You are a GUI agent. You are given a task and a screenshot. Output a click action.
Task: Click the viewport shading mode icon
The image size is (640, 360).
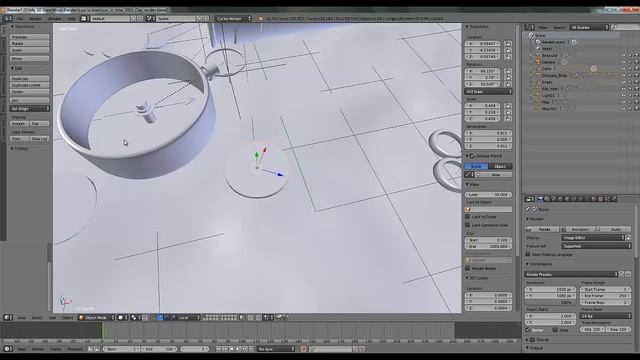pos(122,318)
